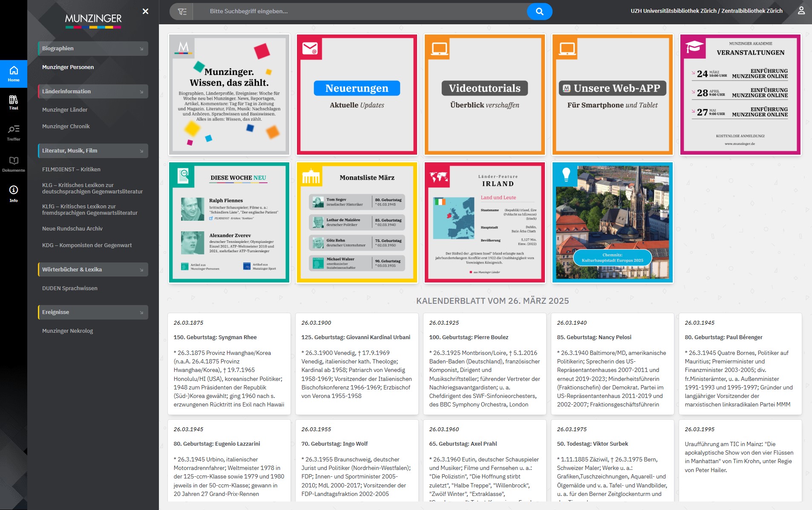Select FILMDIENST – Kritiken menu entry
The height and width of the screenshot is (510, 812).
tap(71, 170)
